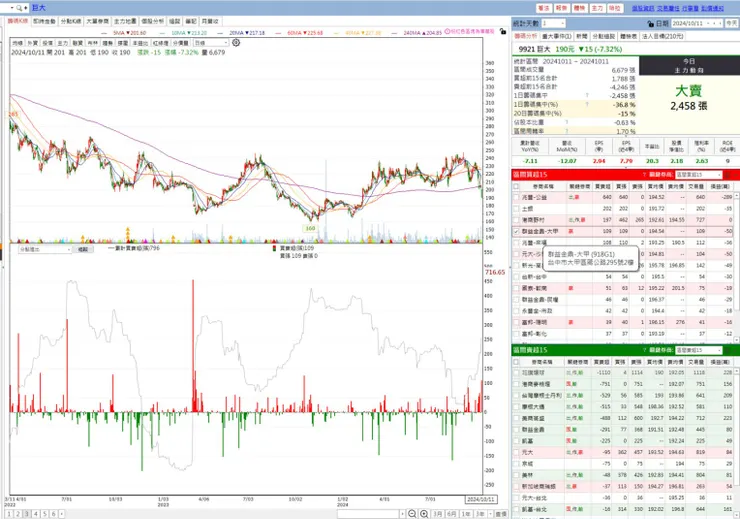Click the help icon beside 1日籌碼集中(%)

(x=587, y=104)
